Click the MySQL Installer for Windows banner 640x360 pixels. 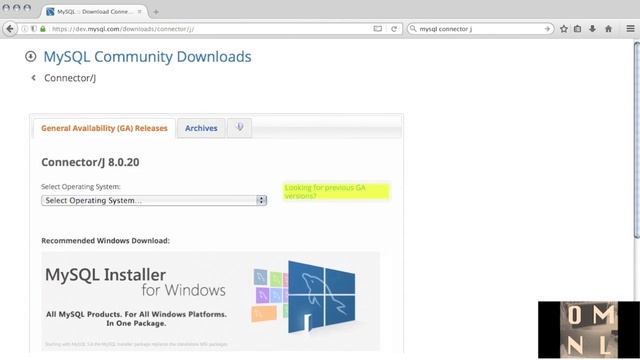tap(211, 301)
